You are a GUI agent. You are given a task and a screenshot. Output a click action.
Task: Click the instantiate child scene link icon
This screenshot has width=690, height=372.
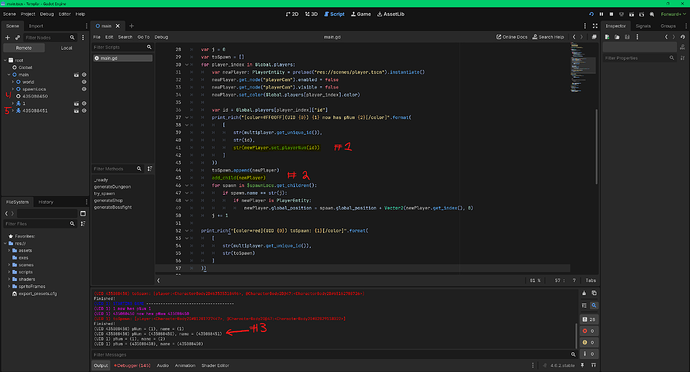click(18, 37)
